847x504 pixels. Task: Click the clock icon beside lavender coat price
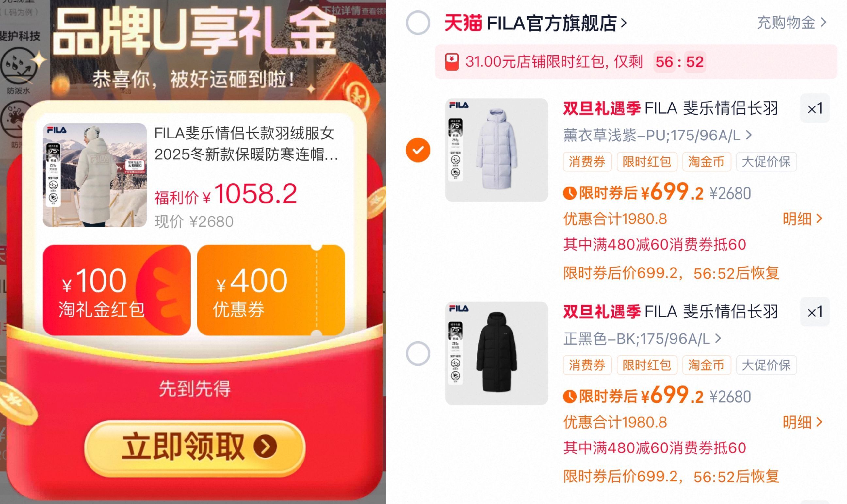[x=570, y=193]
